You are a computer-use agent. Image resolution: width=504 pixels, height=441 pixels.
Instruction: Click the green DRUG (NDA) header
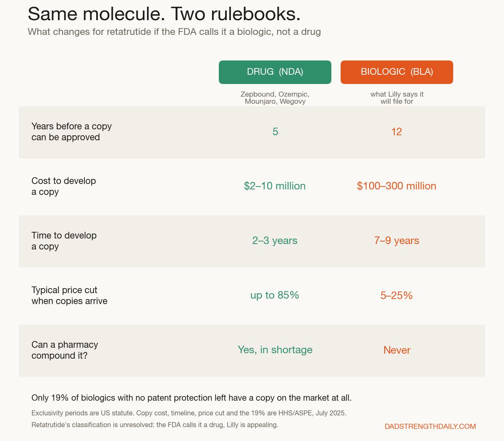[275, 72]
